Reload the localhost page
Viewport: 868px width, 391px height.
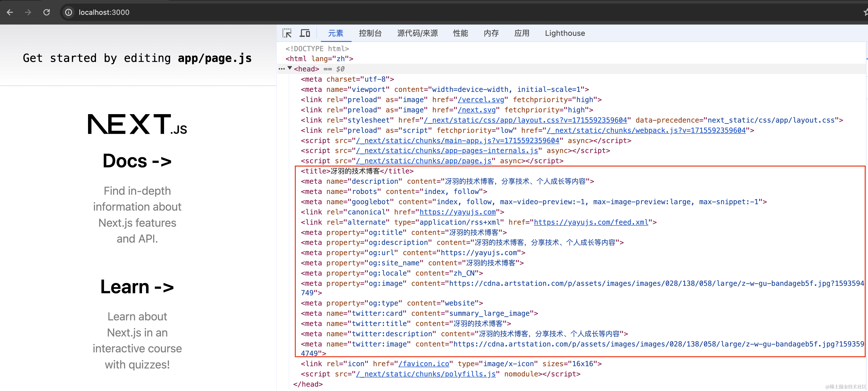(47, 12)
